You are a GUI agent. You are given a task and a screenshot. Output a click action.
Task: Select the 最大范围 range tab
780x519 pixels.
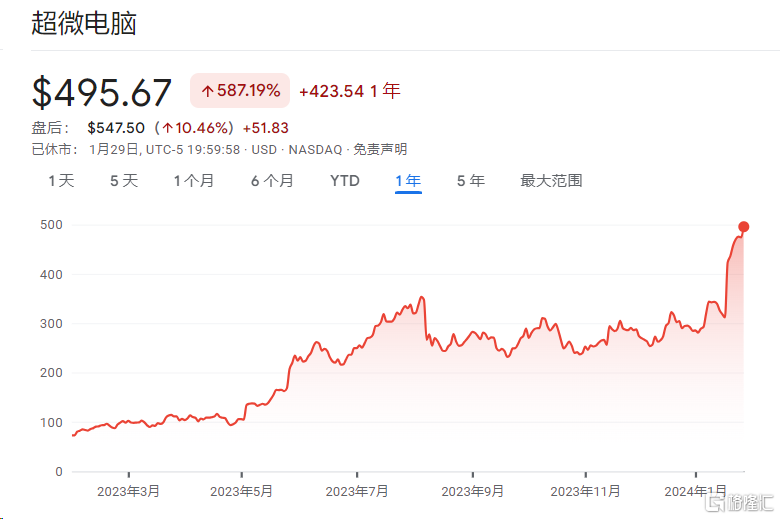point(551,181)
